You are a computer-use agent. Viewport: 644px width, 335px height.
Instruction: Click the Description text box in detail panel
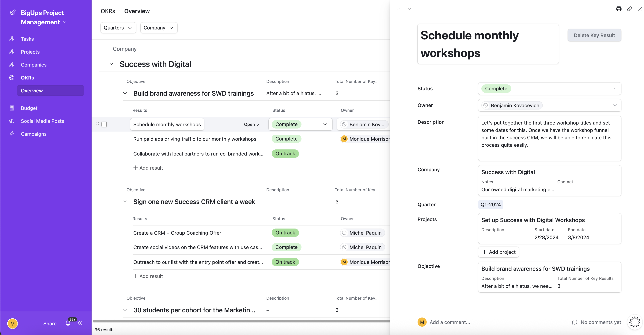[550, 138]
